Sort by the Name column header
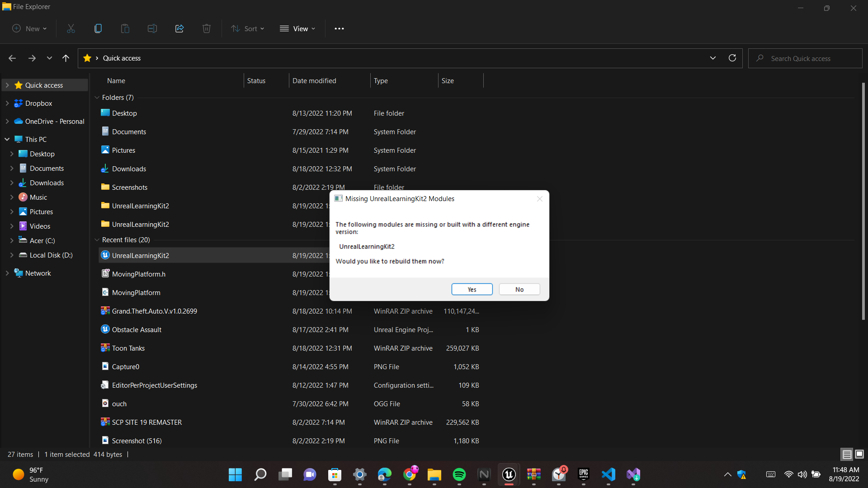Image resolution: width=868 pixels, height=488 pixels. coord(116,81)
